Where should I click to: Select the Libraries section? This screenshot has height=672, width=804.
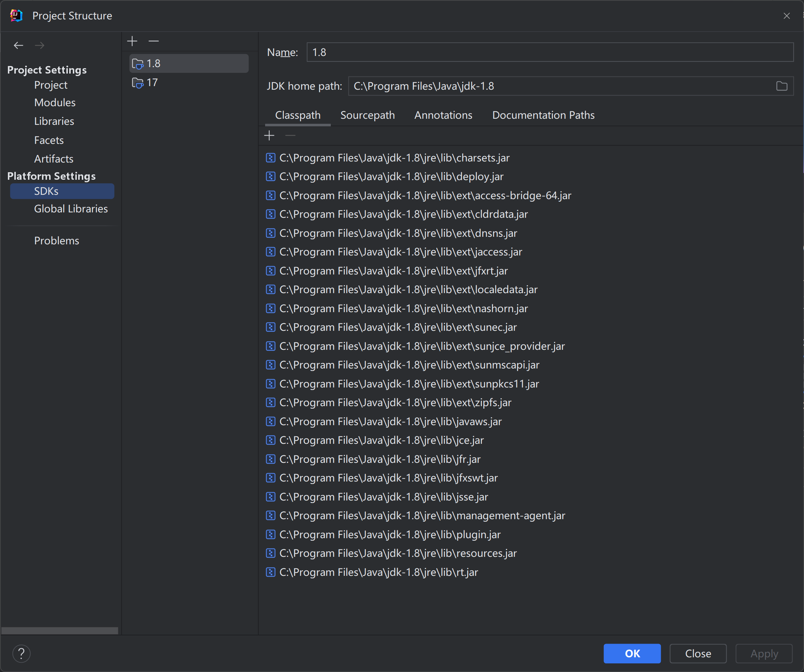coord(54,122)
